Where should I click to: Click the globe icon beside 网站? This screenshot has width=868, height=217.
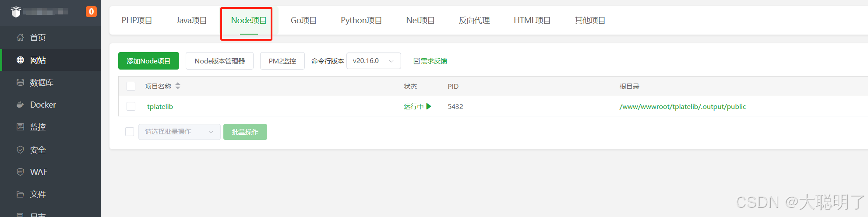(x=20, y=60)
